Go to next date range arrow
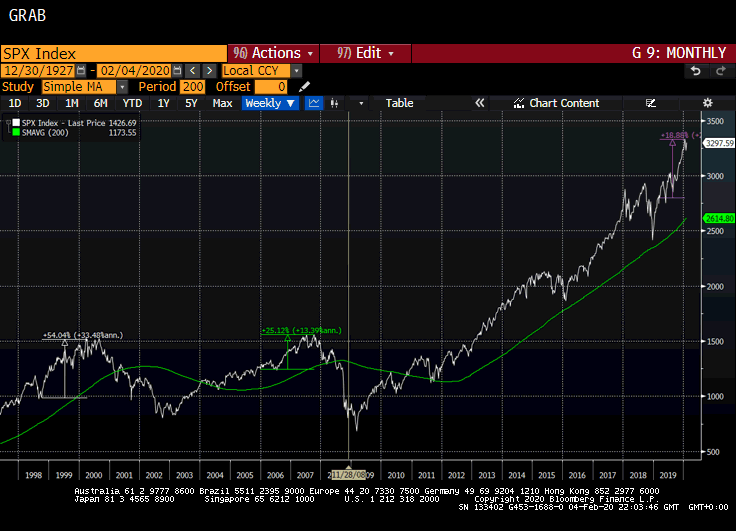This screenshot has height=531, width=736. point(209,71)
